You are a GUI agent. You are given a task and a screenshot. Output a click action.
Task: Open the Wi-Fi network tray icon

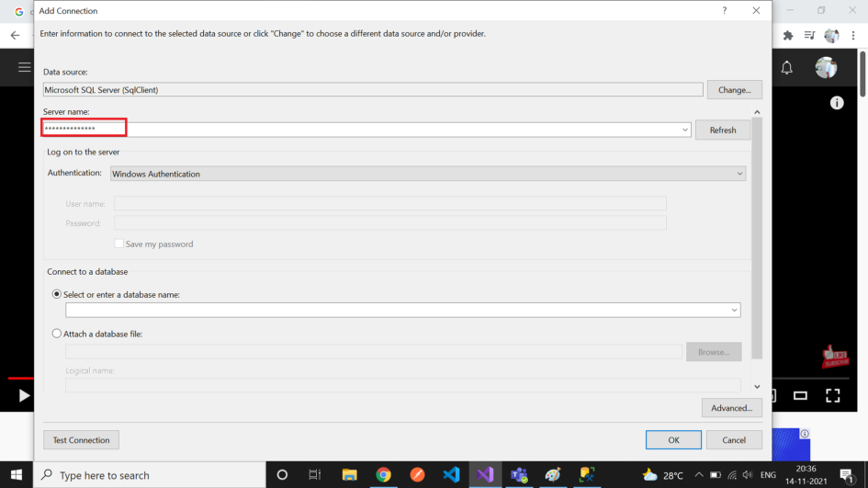pyautogui.click(x=732, y=475)
